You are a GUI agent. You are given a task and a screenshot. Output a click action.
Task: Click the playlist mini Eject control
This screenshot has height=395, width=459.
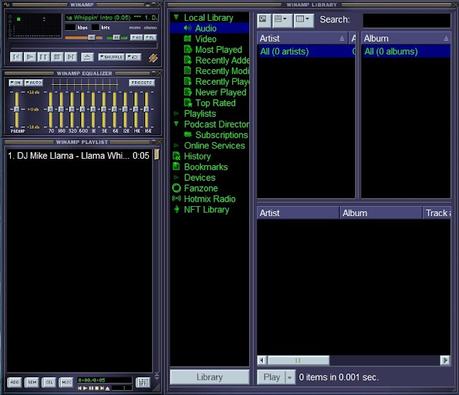pos(107,388)
